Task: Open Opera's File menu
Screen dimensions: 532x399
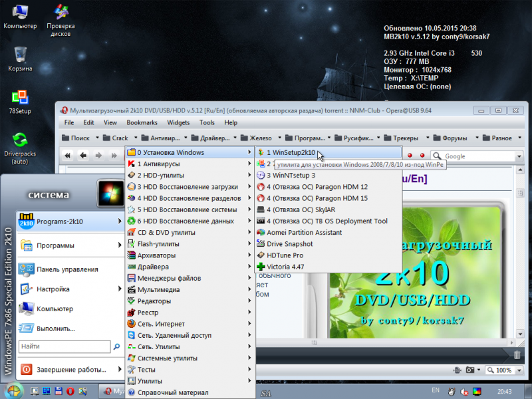Action: tap(69, 122)
